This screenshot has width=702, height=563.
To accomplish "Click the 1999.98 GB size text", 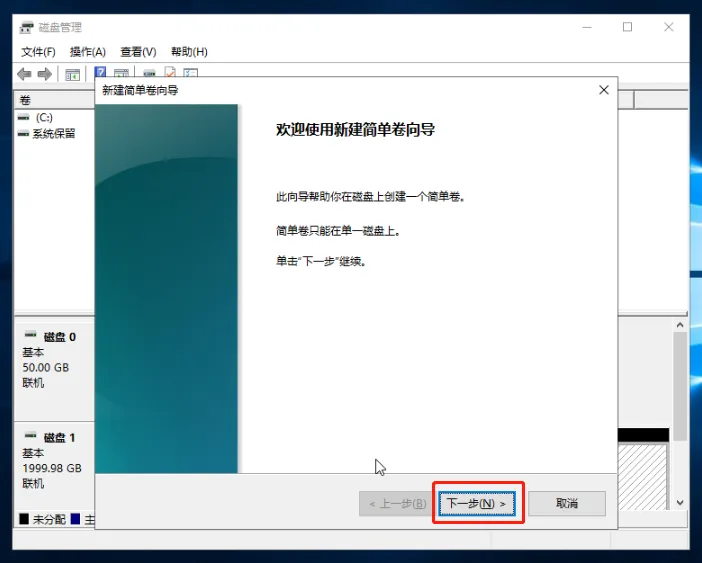I will pyautogui.click(x=52, y=468).
